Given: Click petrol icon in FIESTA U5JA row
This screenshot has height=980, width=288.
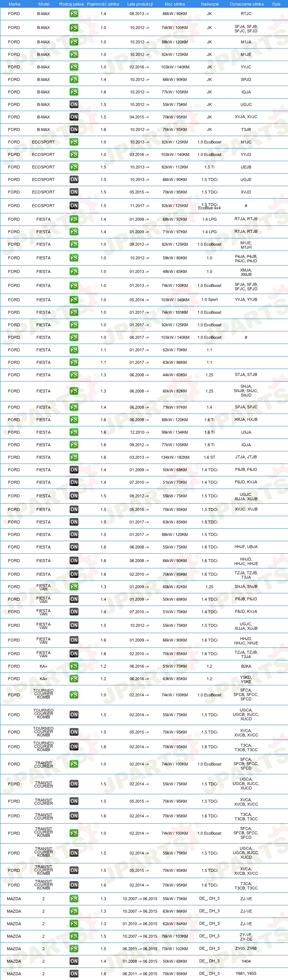Looking at the screenshot, I should [x=74, y=432].
